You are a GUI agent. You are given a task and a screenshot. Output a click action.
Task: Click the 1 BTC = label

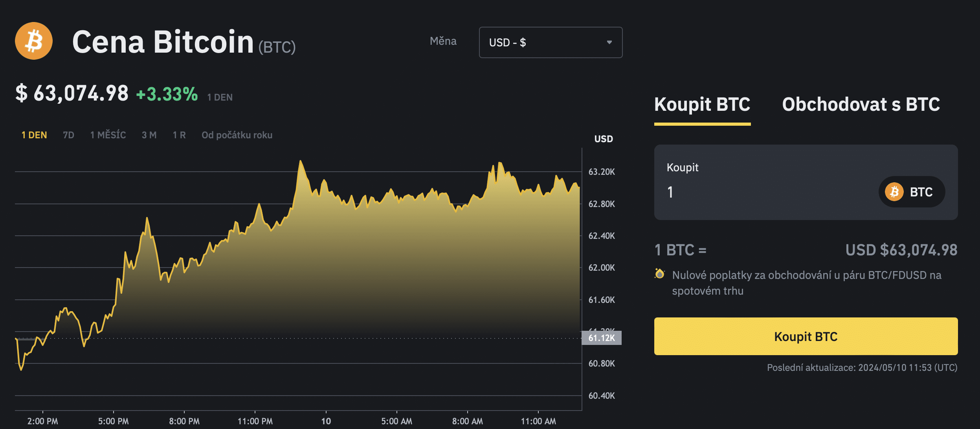pyautogui.click(x=681, y=250)
